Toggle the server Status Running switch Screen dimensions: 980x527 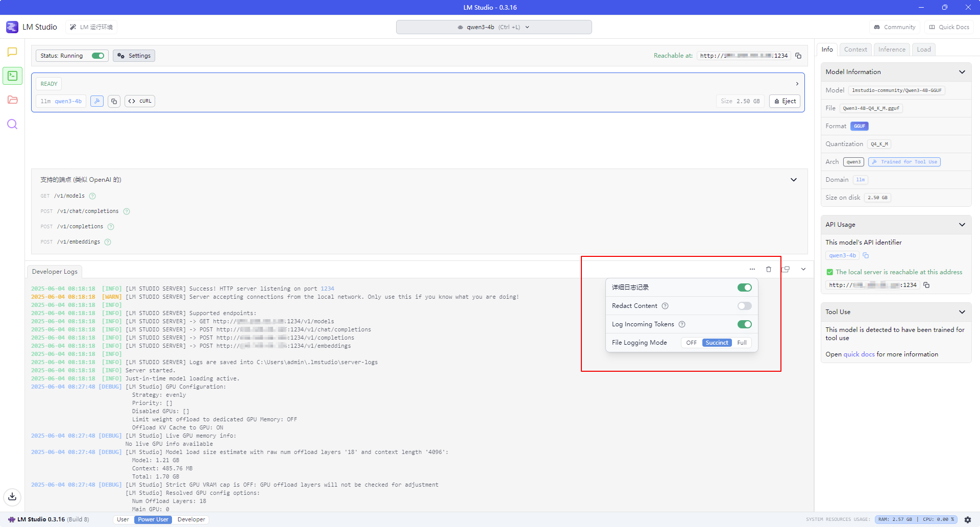98,56
